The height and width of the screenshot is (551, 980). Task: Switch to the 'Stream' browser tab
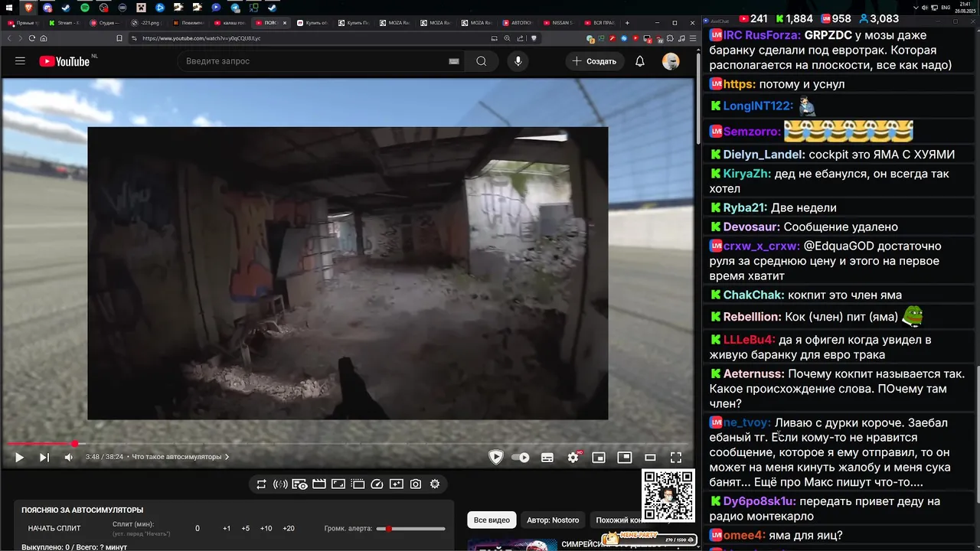coord(64,23)
